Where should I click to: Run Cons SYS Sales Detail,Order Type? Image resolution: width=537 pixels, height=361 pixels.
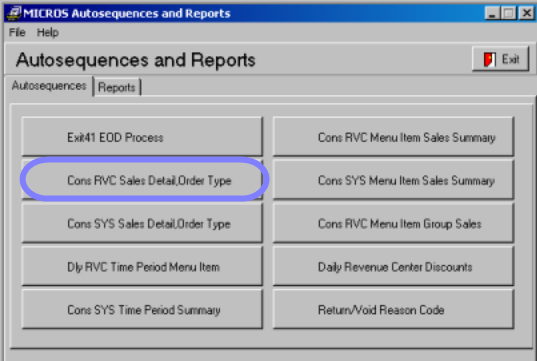pyautogui.click(x=142, y=223)
